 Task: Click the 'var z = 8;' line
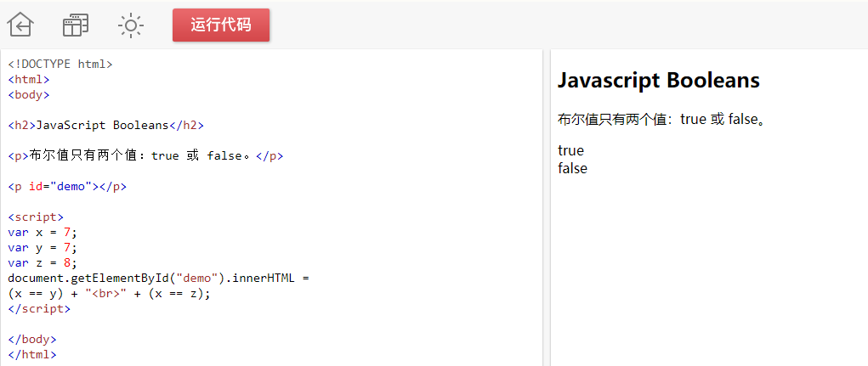43,263
